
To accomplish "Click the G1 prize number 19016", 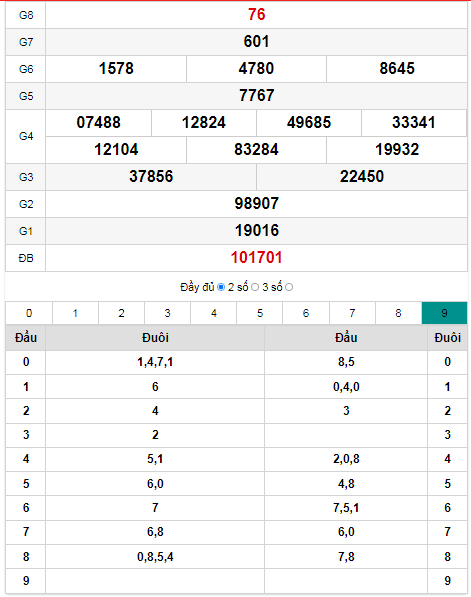I will click(256, 231).
